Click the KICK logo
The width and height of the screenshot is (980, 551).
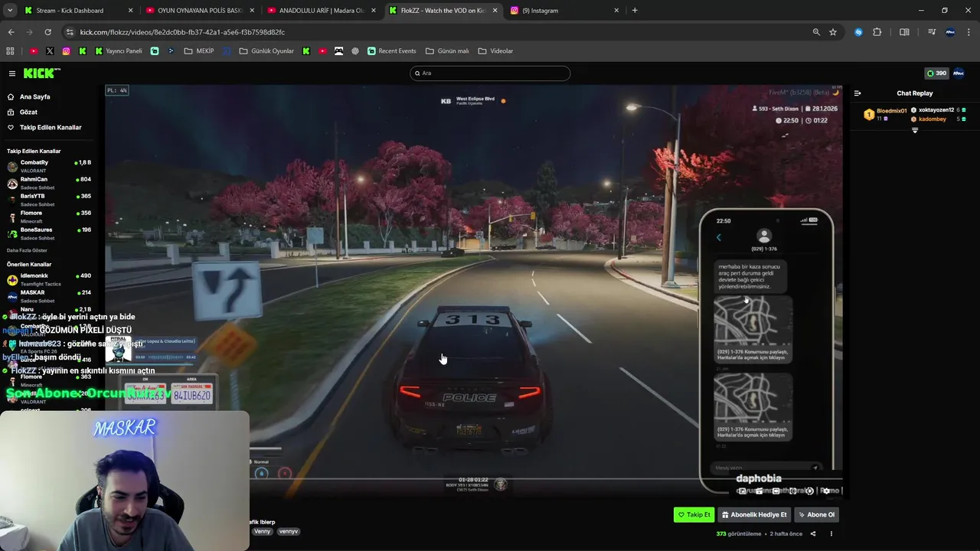click(41, 73)
